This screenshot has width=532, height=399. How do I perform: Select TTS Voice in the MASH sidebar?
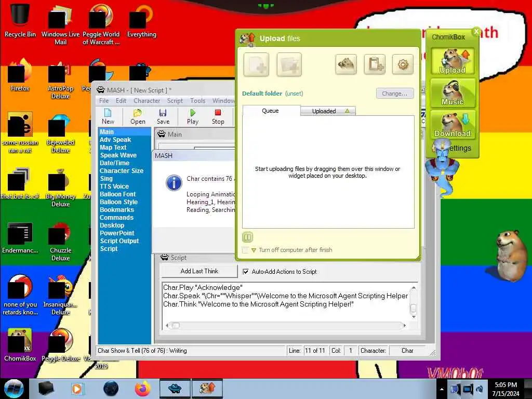pyautogui.click(x=114, y=187)
